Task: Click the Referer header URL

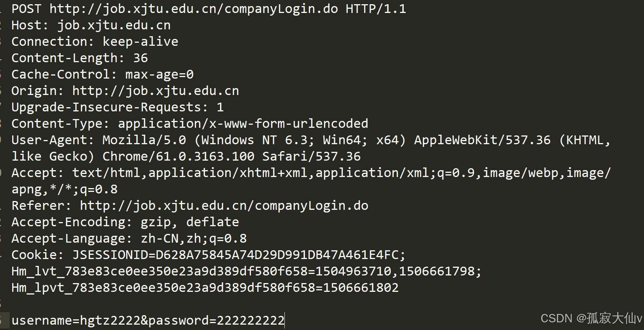Action: click(224, 206)
